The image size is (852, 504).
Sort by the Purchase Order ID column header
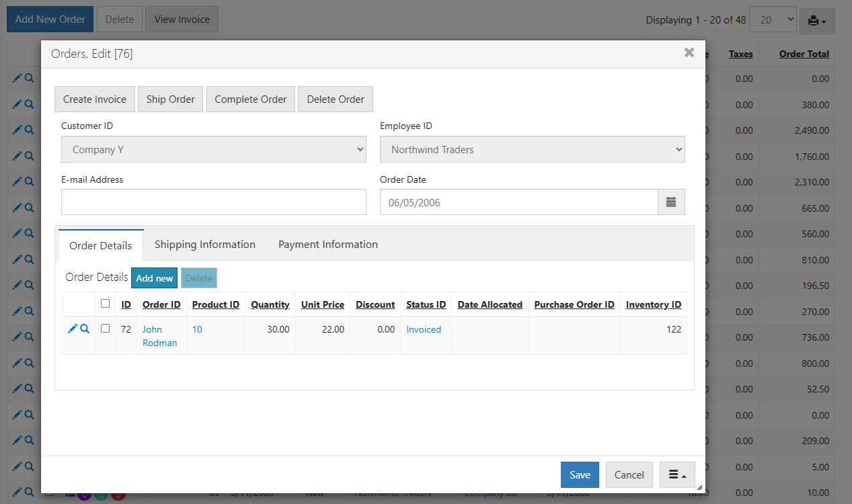[574, 304]
